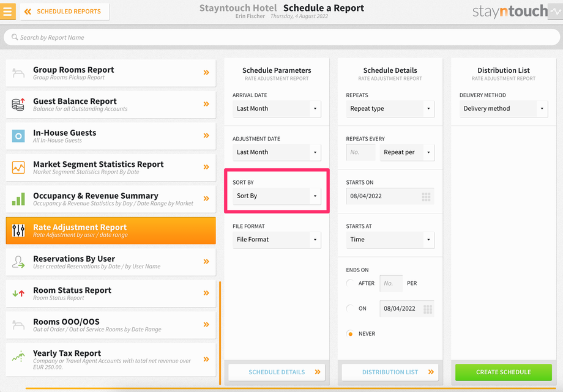Select the Yearly Tax Report item
The height and width of the screenshot is (392, 563).
click(111, 360)
